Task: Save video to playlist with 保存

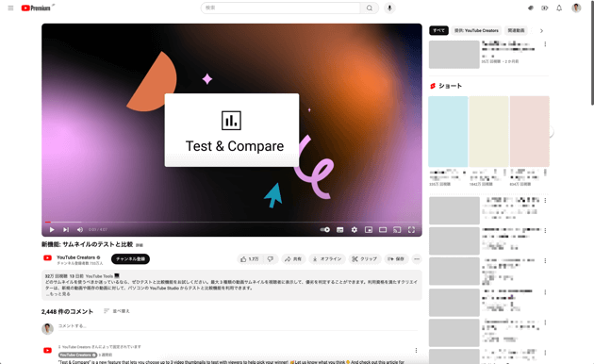Action: click(396, 259)
